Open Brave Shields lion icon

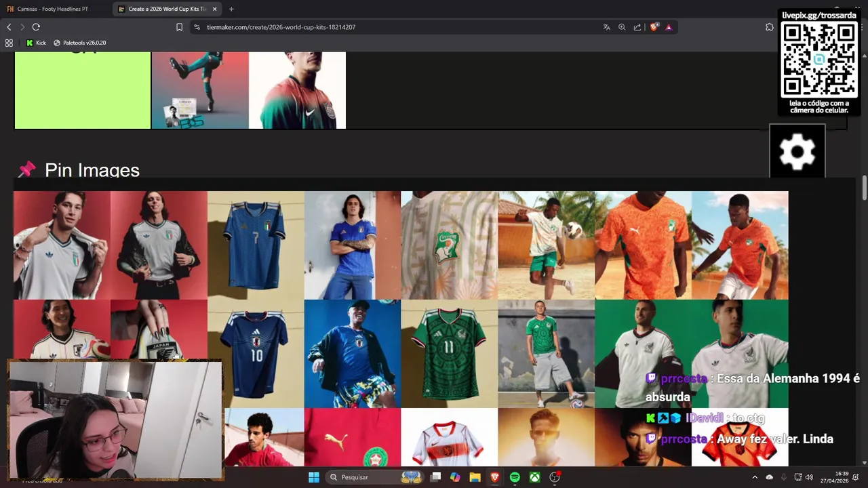(x=654, y=27)
